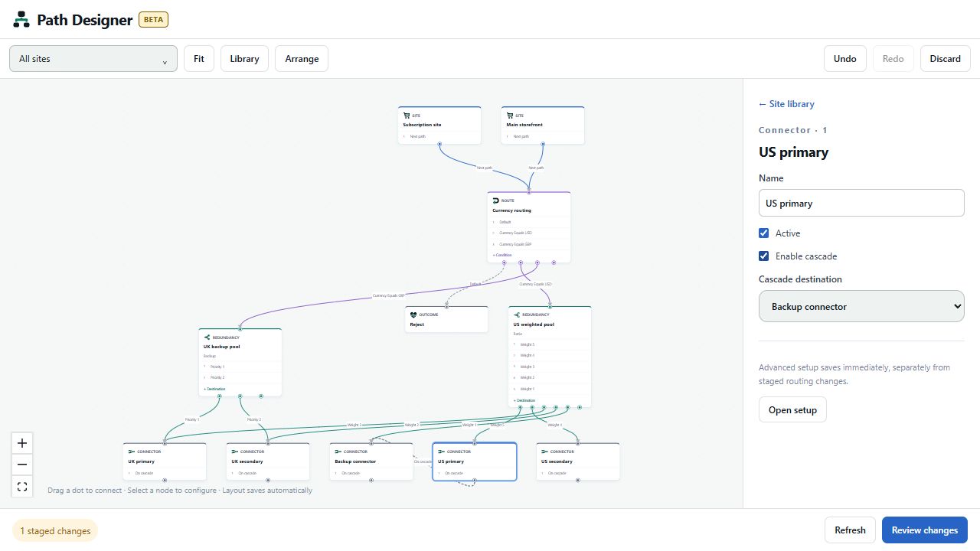Click the connector icon on US primary node
This screenshot has height=551, width=980.
coord(442,452)
